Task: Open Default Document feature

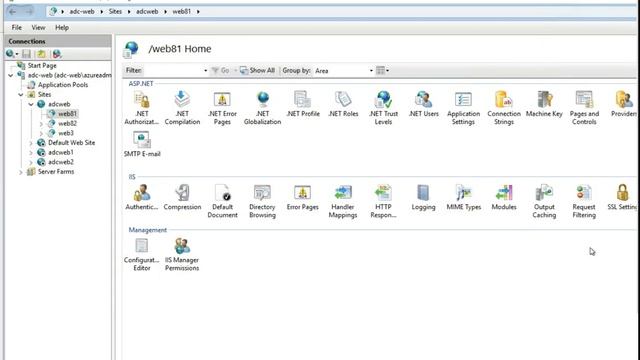Action: (x=222, y=201)
